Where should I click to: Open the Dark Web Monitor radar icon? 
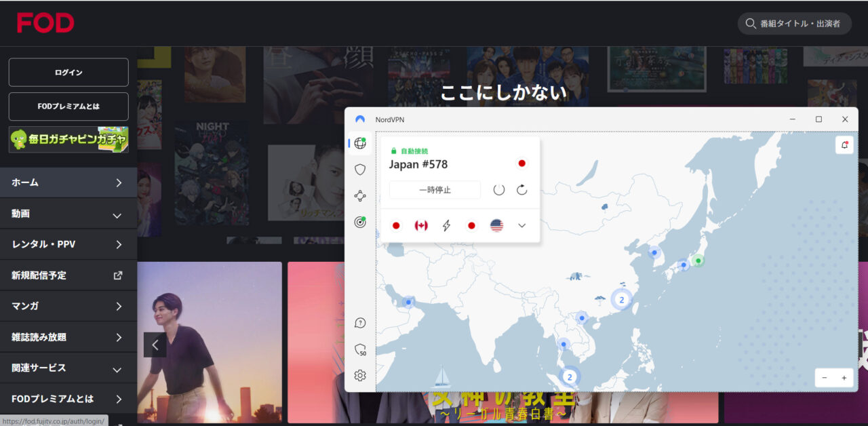coord(360,222)
